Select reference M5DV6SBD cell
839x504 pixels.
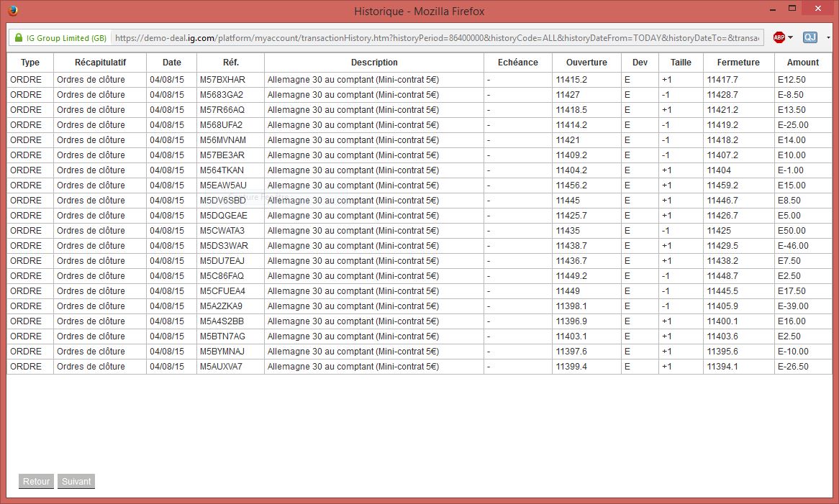[x=231, y=201]
